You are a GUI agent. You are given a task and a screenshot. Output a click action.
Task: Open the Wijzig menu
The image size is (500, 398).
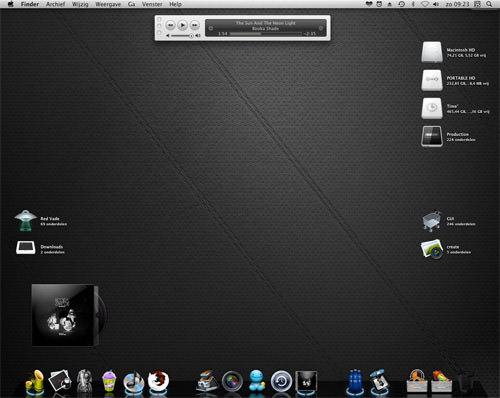(80, 4)
